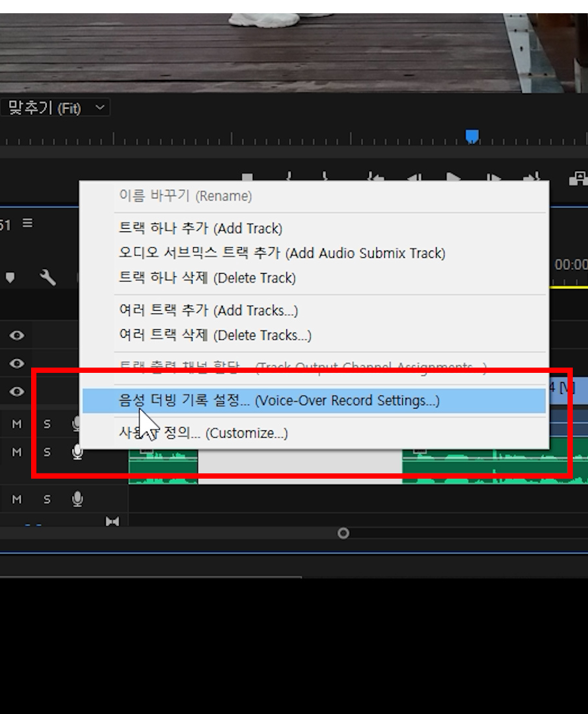Start voice-over on the empty third audio track

[x=77, y=499]
